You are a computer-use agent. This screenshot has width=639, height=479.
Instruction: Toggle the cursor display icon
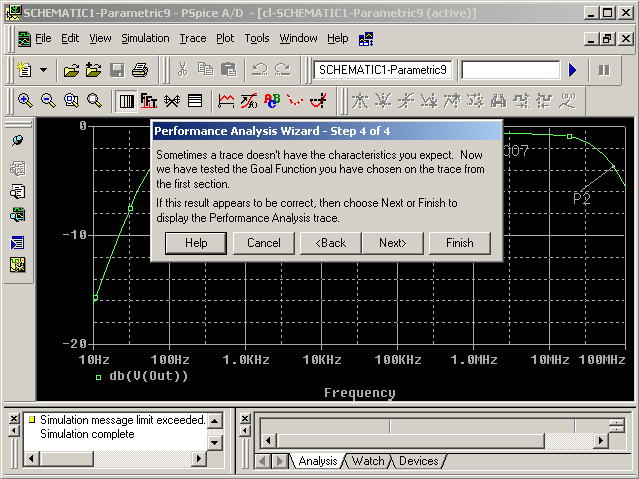(318, 100)
